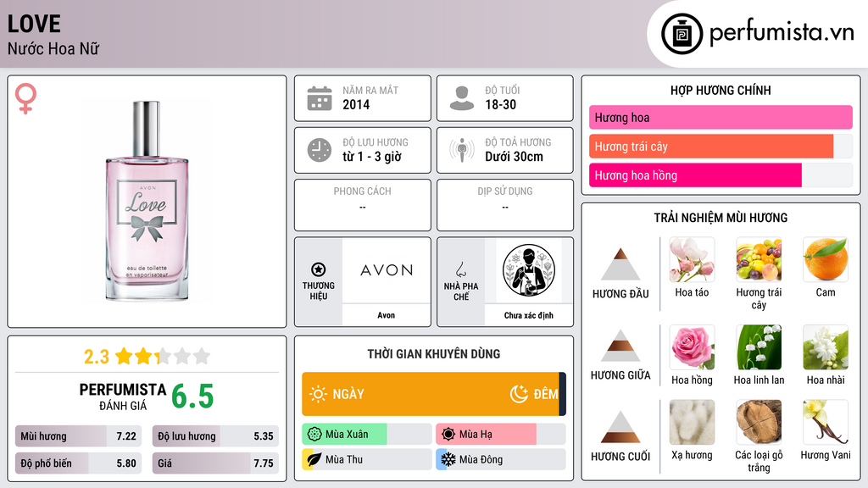
Task: Click the nose icon above Nhà pha chế
Action: 460,269
